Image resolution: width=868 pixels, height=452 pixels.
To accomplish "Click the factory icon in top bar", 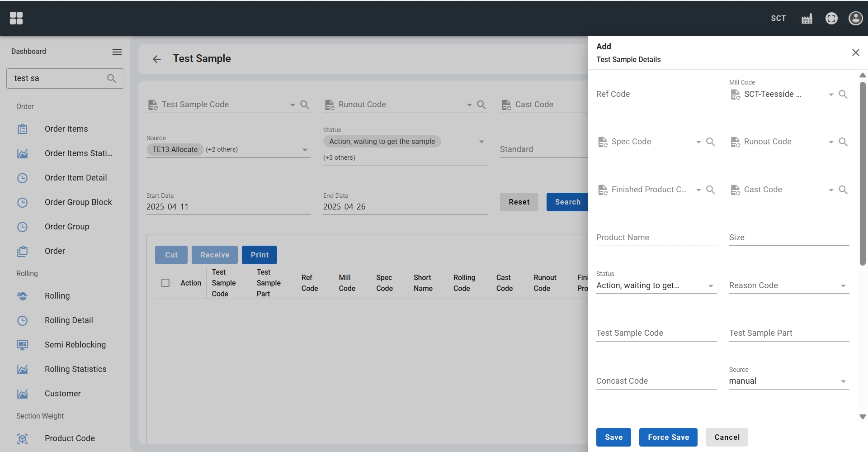I will tap(807, 19).
